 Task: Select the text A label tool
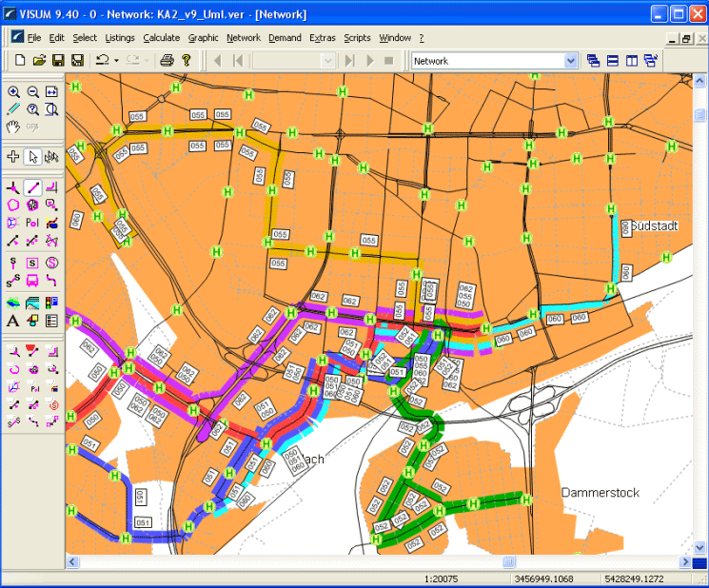coord(13,321)
